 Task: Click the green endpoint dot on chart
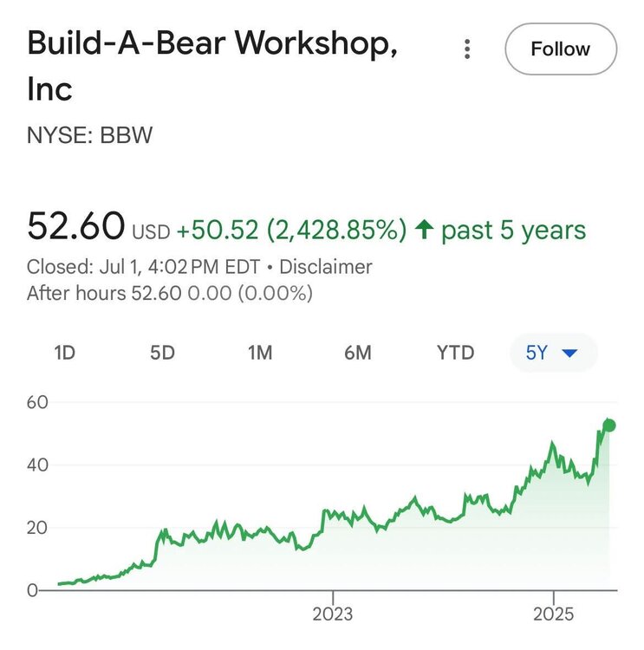click(609, 425)
